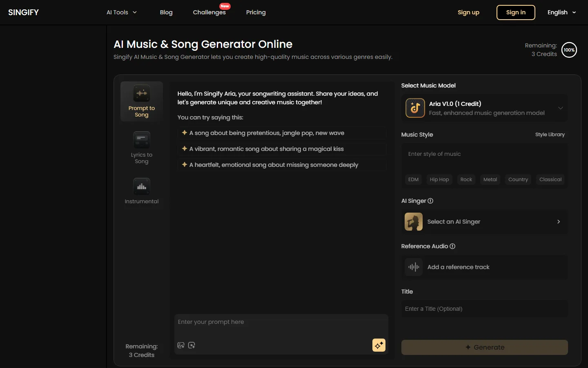Click the Aria V1.0 model logo icon
This screenshot has width=588, height=368.
(415, 108)
